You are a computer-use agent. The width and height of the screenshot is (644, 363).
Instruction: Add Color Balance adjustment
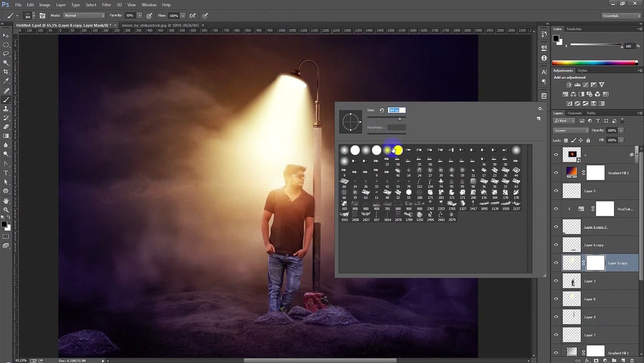click(574, 94)
